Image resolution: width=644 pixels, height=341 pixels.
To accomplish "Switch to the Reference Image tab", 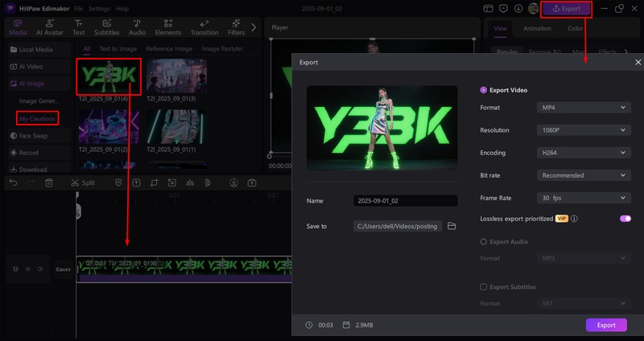I will click(169, 48).
